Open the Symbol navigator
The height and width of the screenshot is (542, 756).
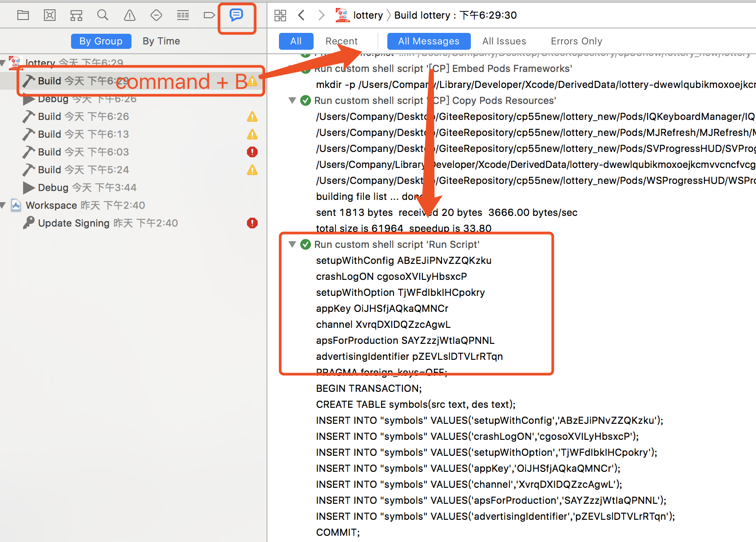(x=76, y=16)
